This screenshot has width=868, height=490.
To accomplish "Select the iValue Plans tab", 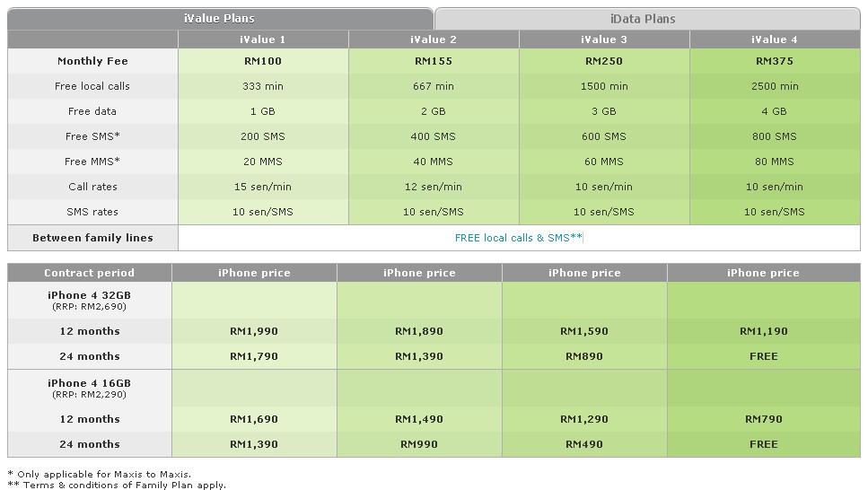I will (x=220, y=19).
